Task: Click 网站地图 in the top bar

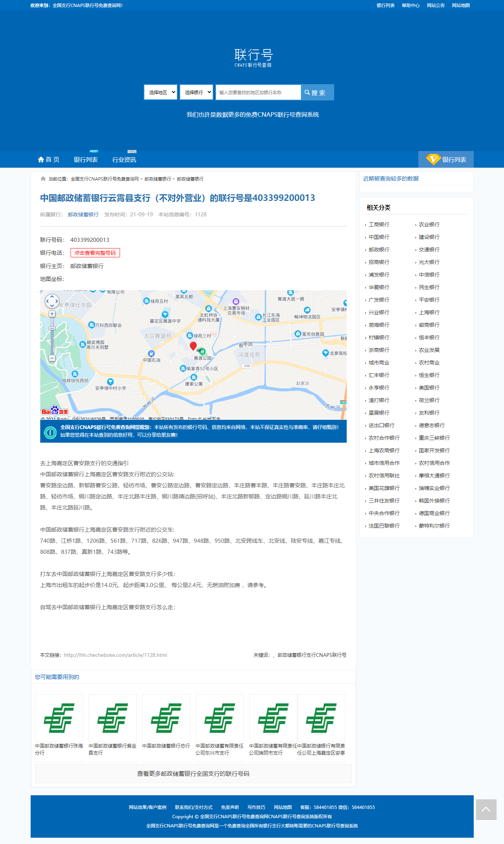Action: point(461,6)
